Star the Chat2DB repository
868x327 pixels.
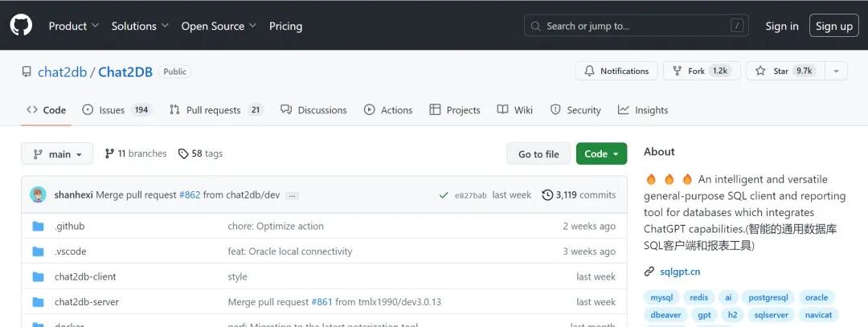(x=781, y=71)
